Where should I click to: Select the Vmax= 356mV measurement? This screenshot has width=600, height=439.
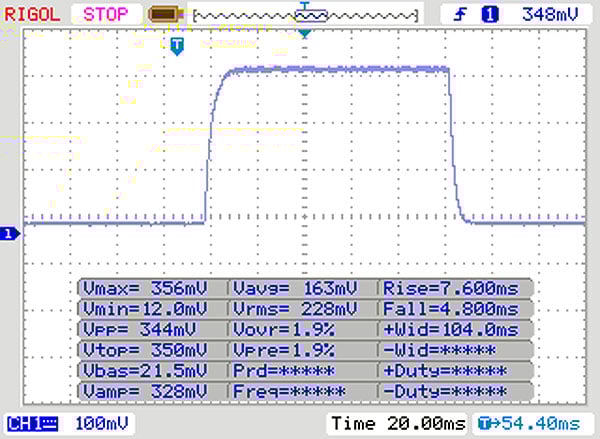coord(145,288)
